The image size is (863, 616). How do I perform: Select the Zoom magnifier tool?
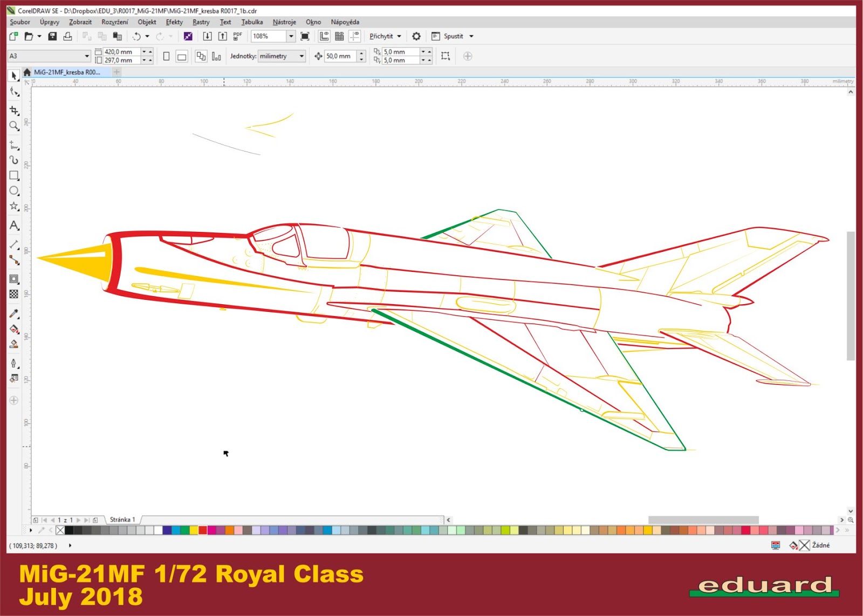click(x=14, y=126)
